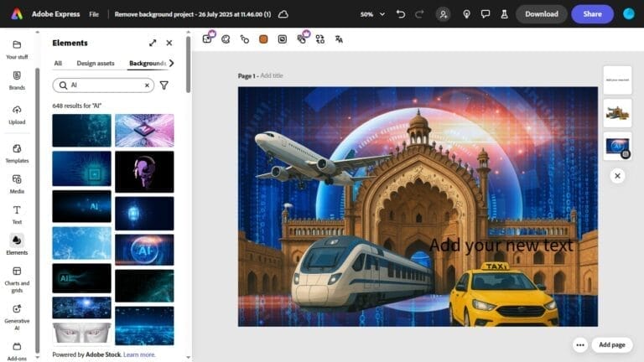Click the AI search input field
The height and width of the screenshot is (362, 644).
click(105, 85)
